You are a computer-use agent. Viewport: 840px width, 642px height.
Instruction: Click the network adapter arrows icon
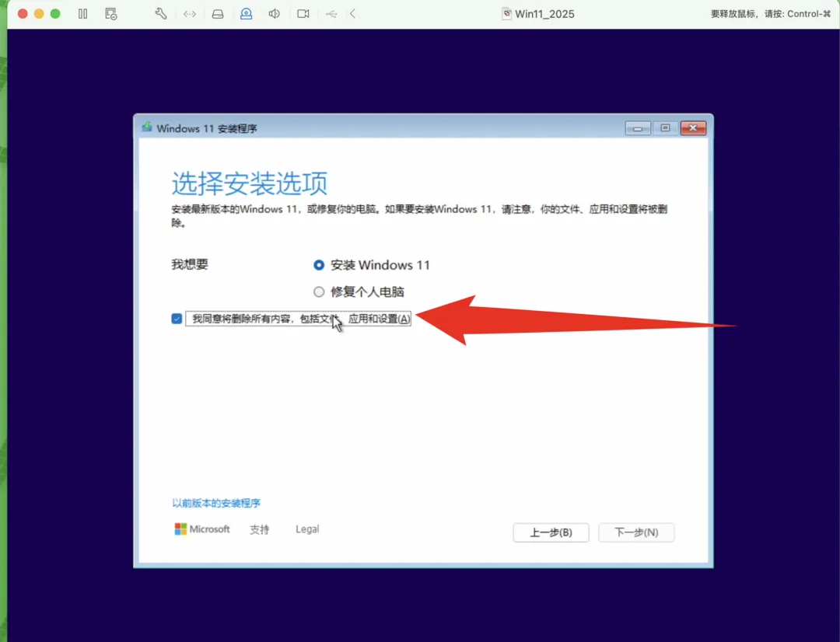coord(190,14)
